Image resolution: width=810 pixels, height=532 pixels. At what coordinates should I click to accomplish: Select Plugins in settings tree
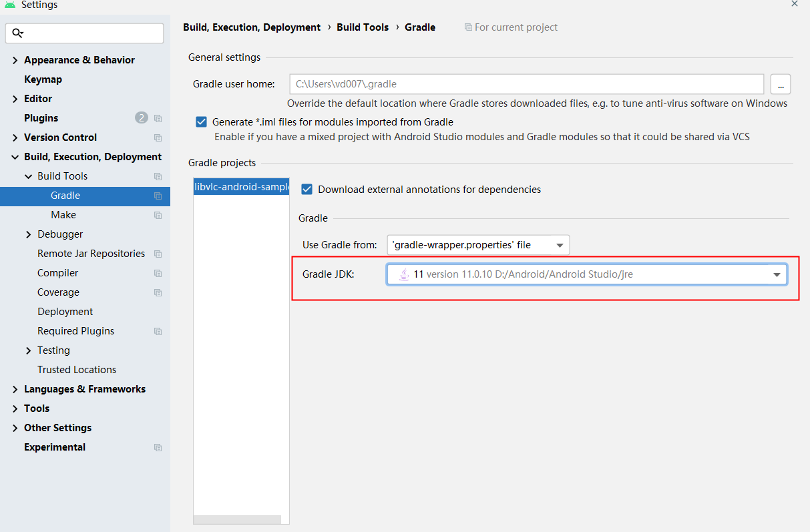[x=41, y=118]
